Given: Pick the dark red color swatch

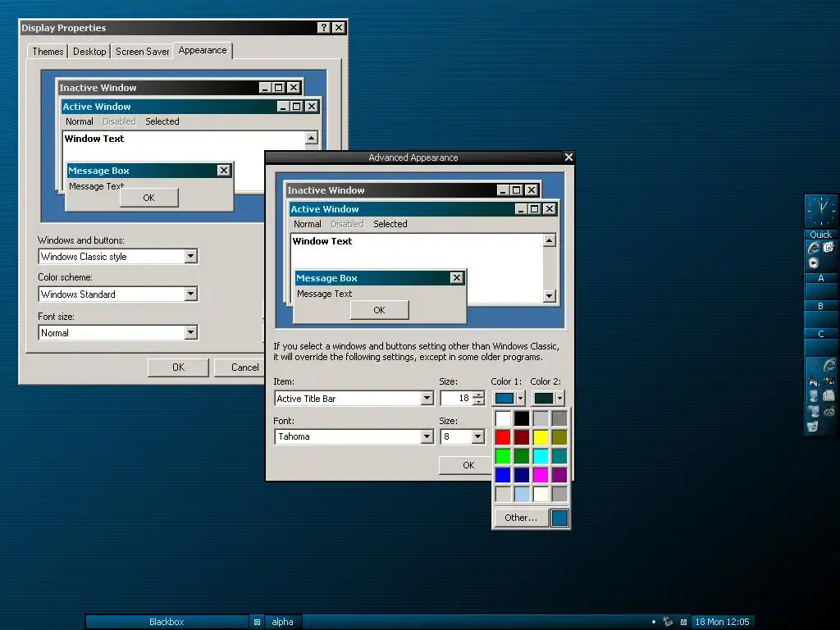Looking at the screenshot, I should pyautogui.click(x=522, y=437).
